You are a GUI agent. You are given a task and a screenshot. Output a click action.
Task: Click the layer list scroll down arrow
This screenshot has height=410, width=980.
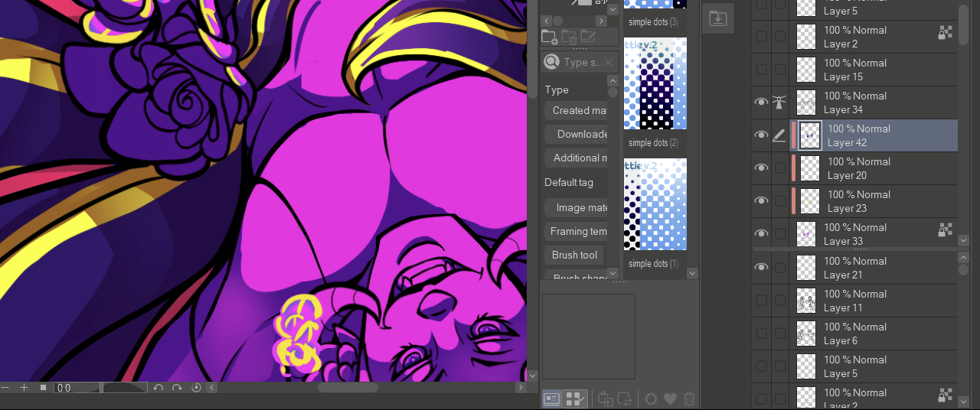pos(964,240)
